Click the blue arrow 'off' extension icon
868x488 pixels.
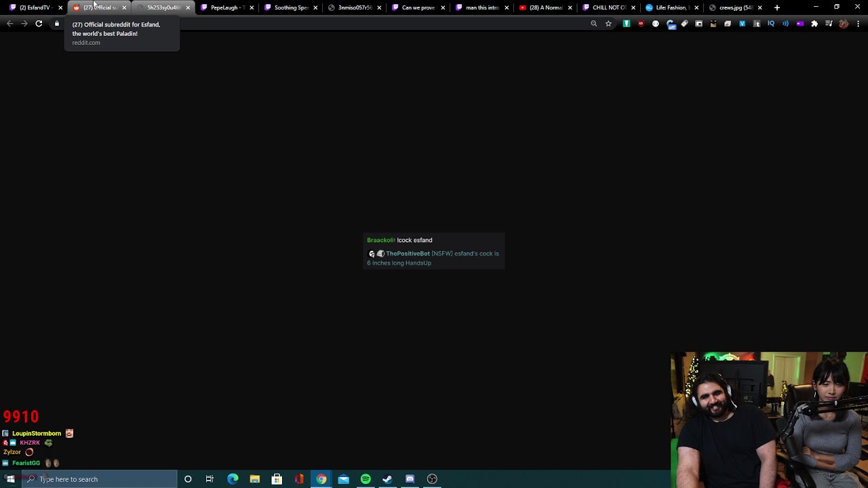click(x=671, y=24)
